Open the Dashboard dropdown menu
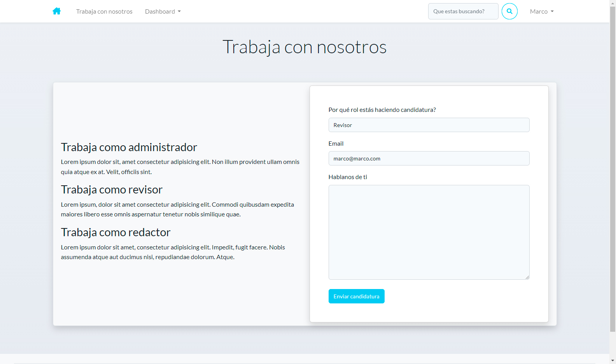The height and width of the screenshot is (364, 616). pos(163,12)
